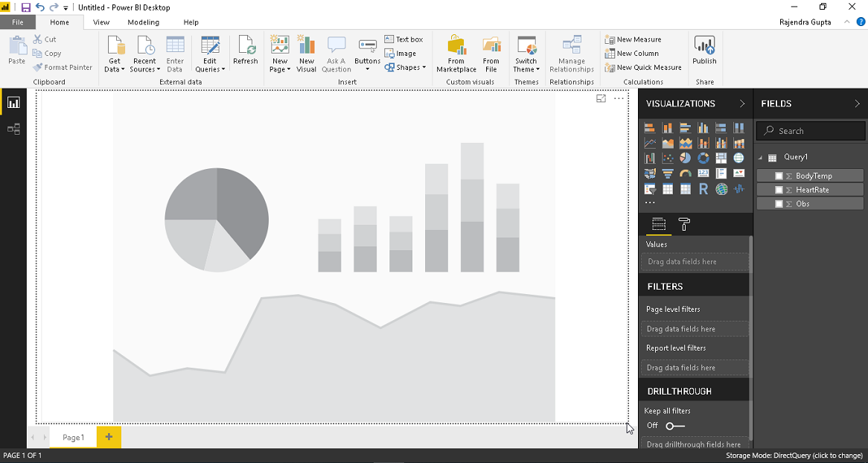Click the Fields search box
This screenshot has width=868, height=463.
tap(811, 131)
